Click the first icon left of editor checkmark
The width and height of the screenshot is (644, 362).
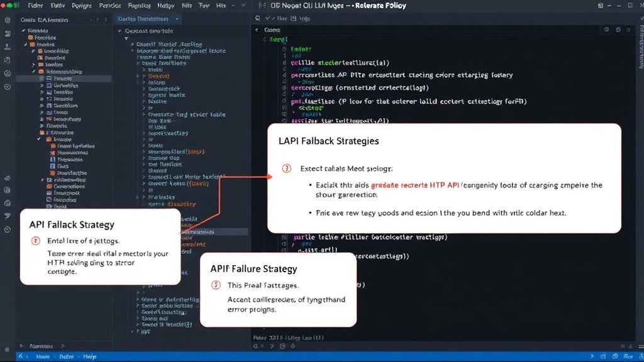tap(257, 18)
